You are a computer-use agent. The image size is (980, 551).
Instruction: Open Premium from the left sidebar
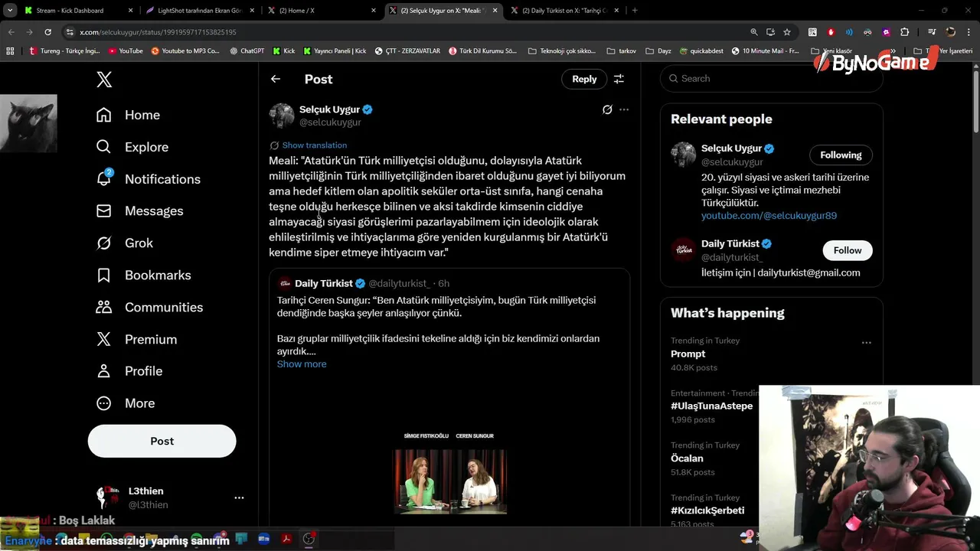(136, 340)
